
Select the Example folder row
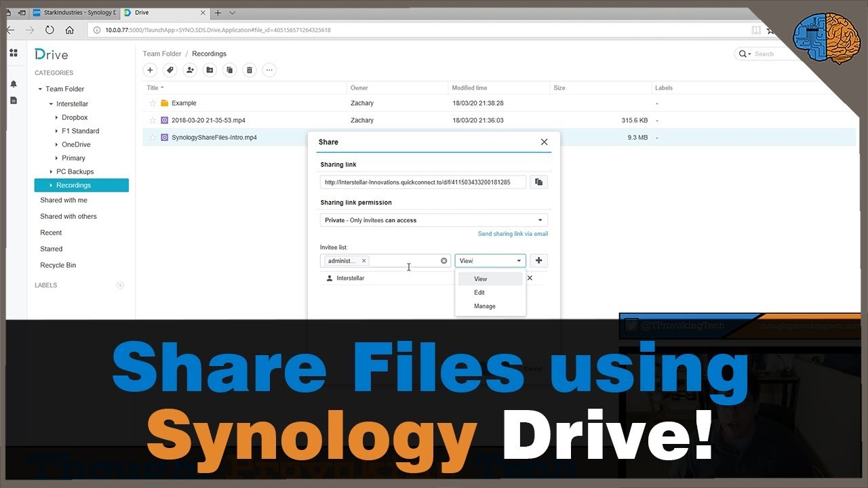click(499, 103)
